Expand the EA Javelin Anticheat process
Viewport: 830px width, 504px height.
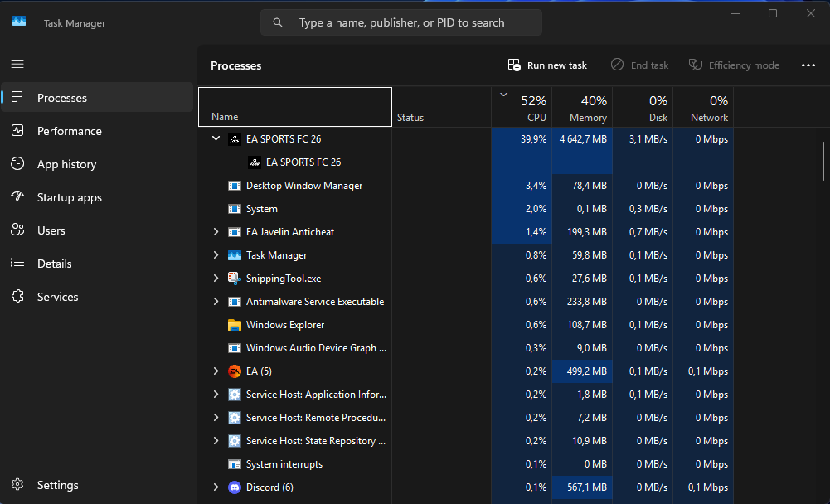pyautogui.click(x=216, y=232)
